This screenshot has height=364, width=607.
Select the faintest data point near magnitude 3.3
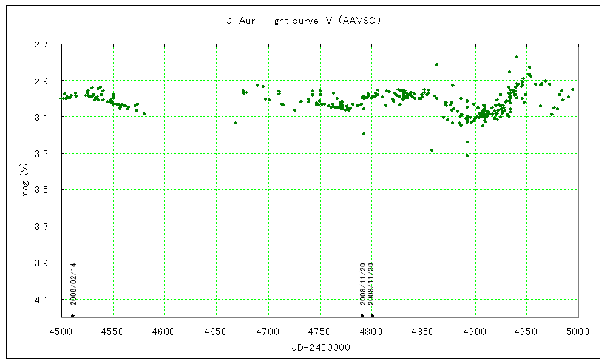click(x=467, y=155)
